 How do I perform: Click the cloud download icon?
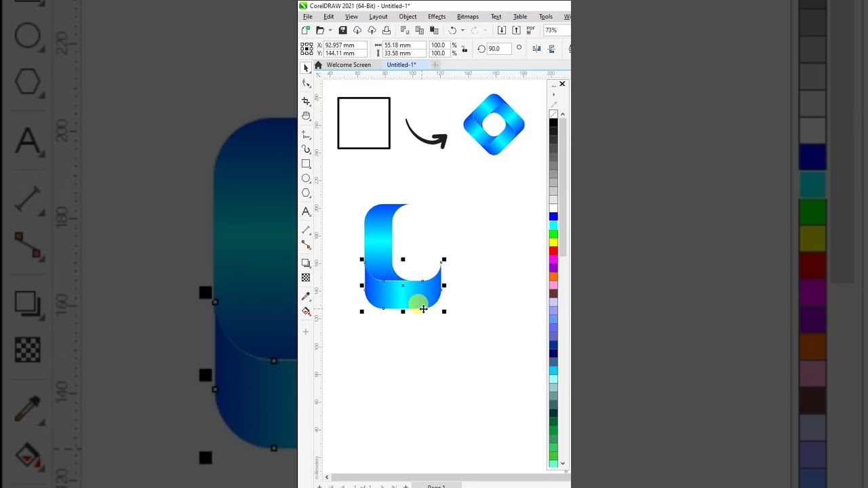pyautogui.click(x=357, y=30)
